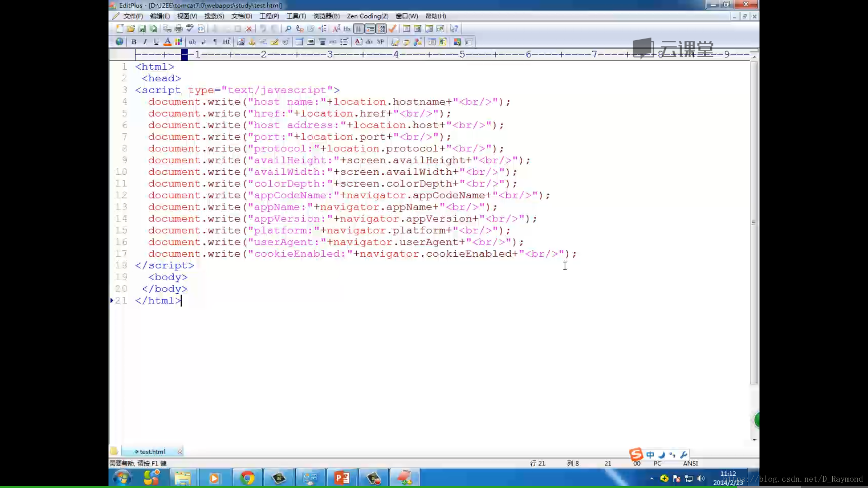Run the ABC spell check
This screenshot has height=488, width=868.
[x=190, y=28]
